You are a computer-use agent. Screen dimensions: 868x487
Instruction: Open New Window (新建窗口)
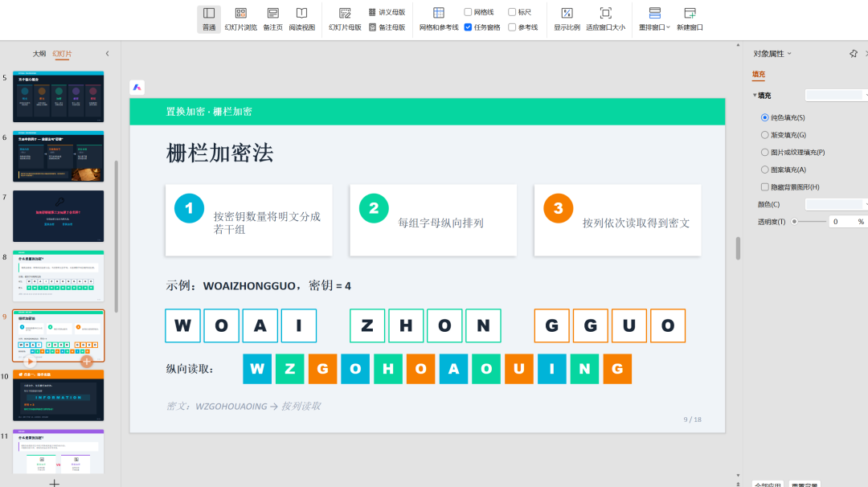[x=690, y=18]
